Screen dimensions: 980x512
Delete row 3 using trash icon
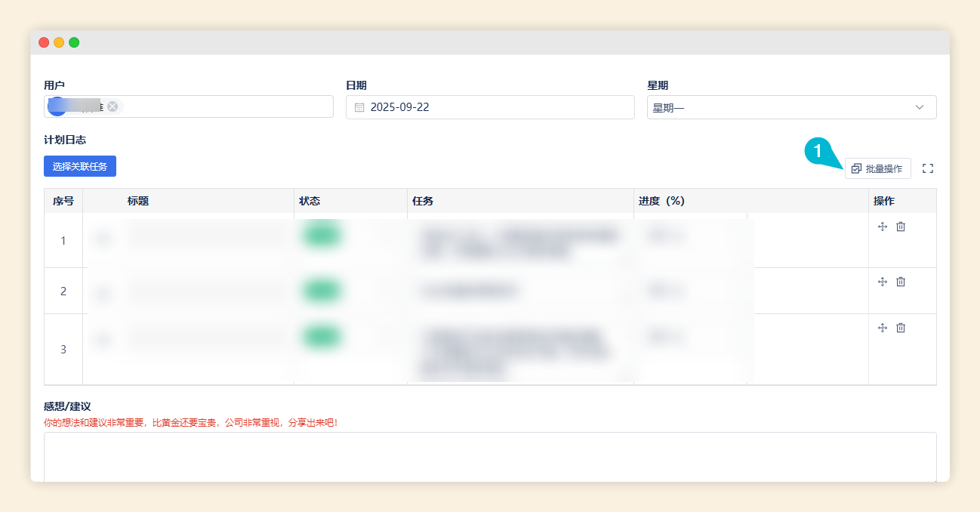(x=901, y=328)
